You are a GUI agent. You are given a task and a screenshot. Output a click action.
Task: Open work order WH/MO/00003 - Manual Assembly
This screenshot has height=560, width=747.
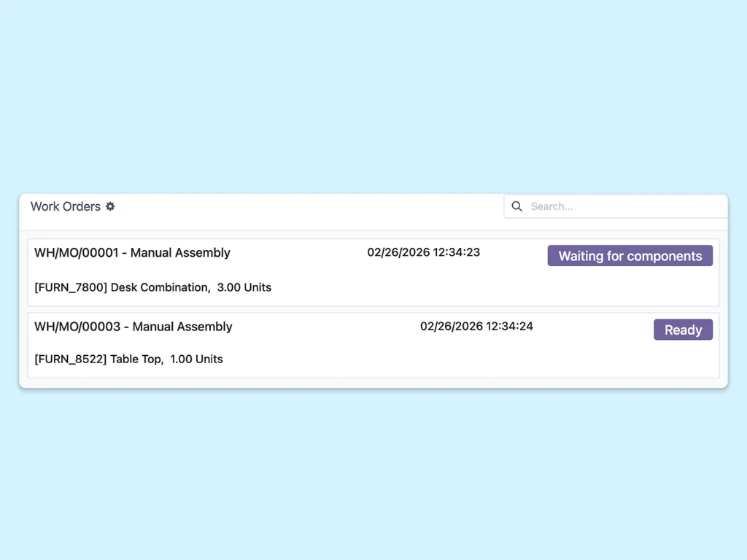click(133, 327)
